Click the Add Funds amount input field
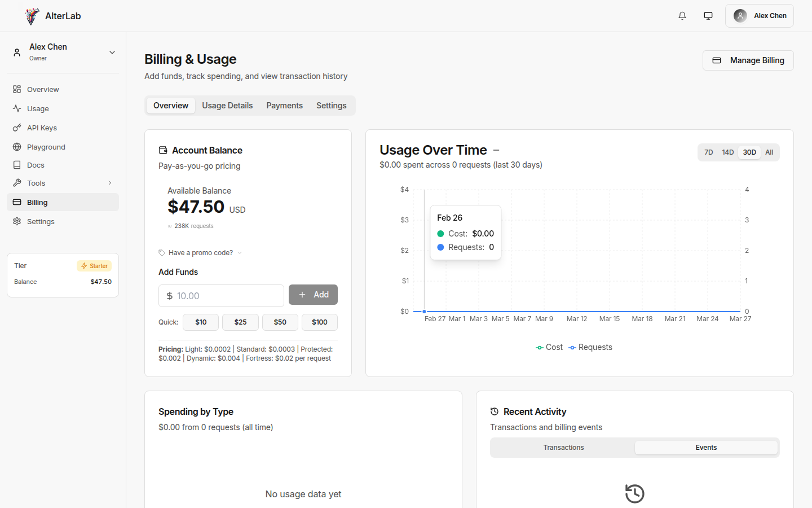Viewport: 812px width, 508px height. tap(221, 296)
